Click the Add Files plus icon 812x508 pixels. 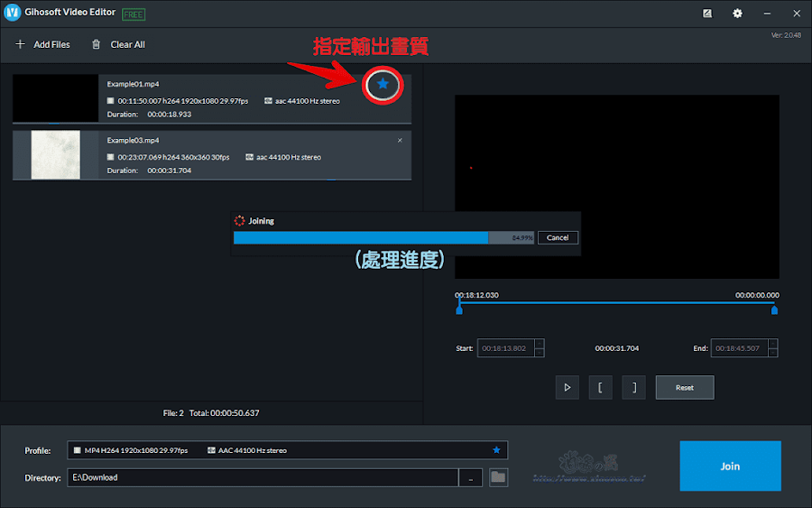(20, 44)
